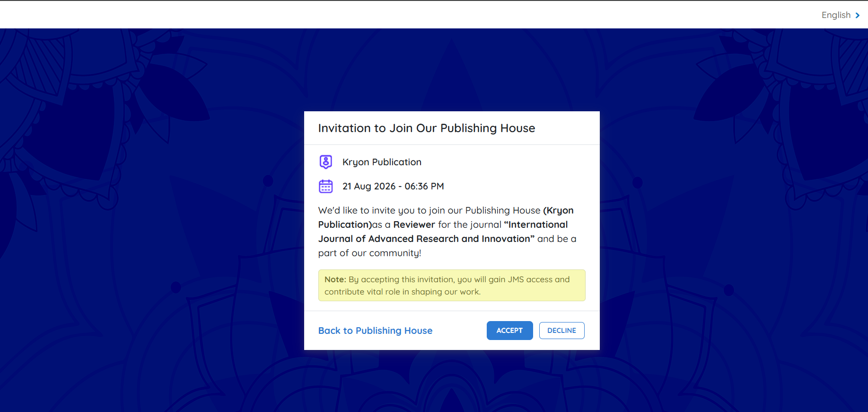Click the publisher badge icon beside Kryon Publication
Viewport: 868px width, 412px height.
(326, 162)
